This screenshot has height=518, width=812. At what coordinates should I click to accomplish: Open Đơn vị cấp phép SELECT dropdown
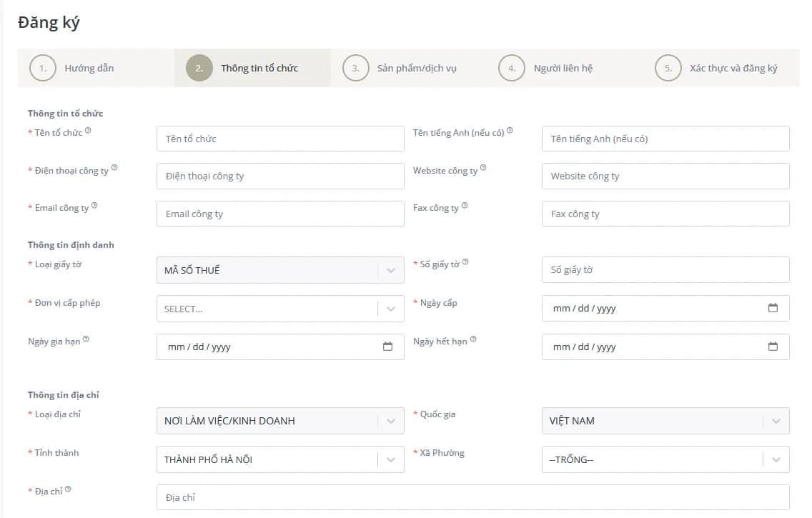(280, 309)
